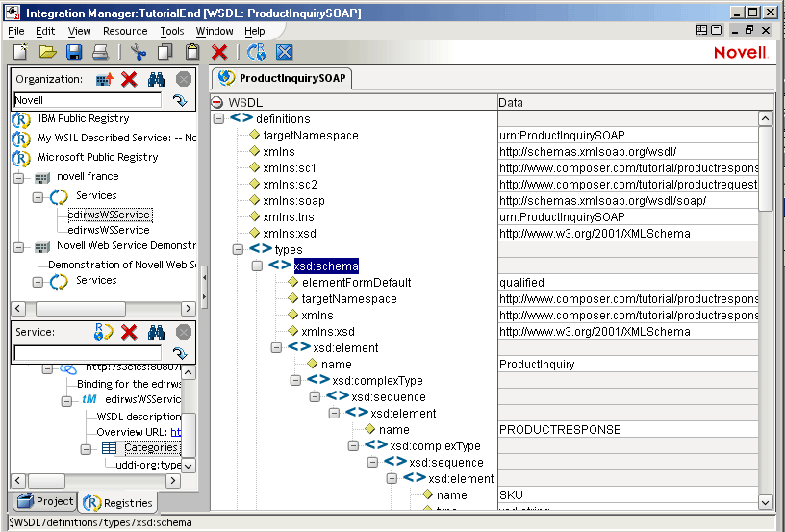This screenshot has height=532, width=785.
Task: Click the Data column header
Action: tap(635, 102)
